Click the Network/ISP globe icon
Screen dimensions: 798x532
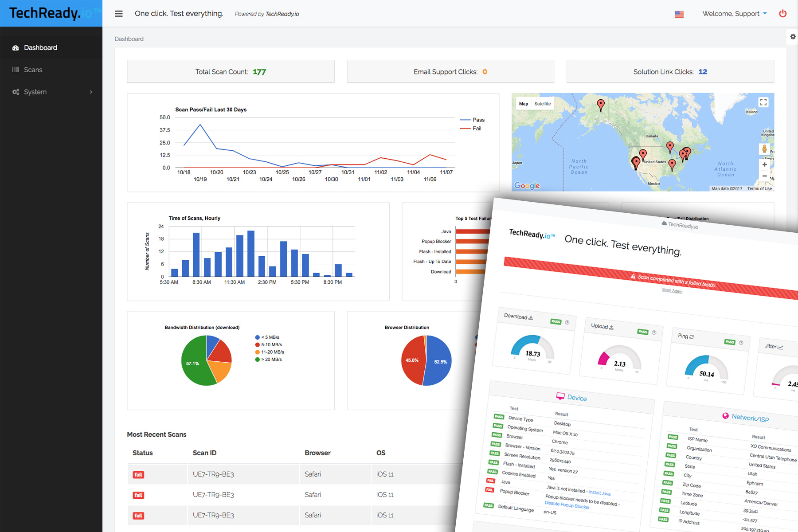click(x=725, y=415)
